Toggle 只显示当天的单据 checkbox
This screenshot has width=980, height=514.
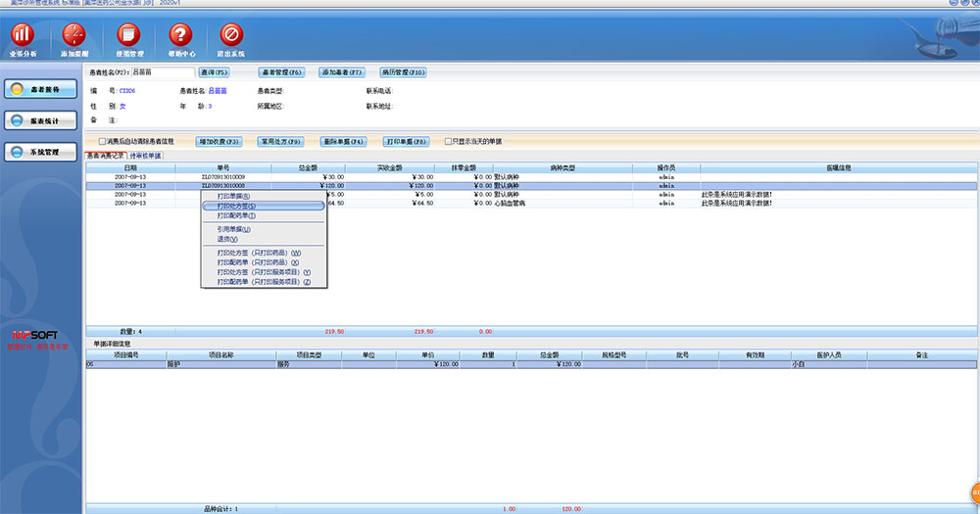(x=449, y=141)
